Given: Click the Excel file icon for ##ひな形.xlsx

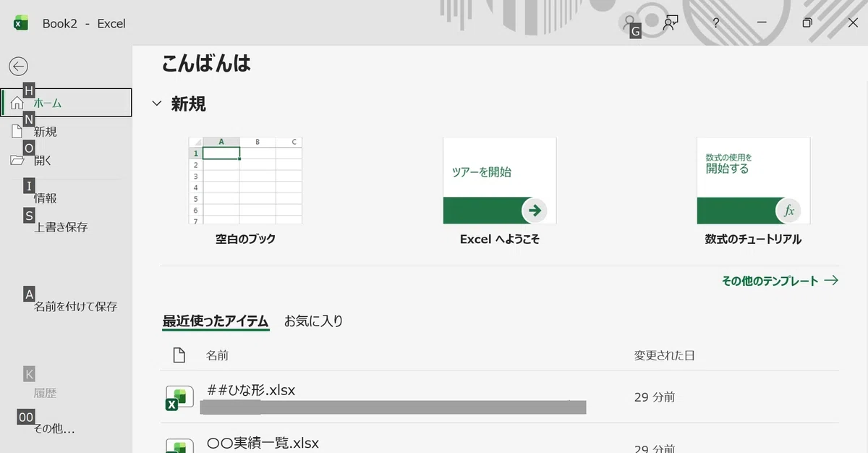Looking at the screenshot, I should (179, 398).
